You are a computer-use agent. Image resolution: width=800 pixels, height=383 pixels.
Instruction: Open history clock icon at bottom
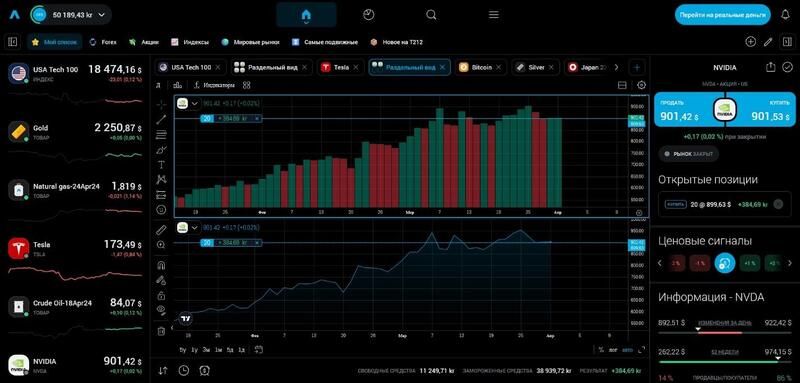pos(184,371)
